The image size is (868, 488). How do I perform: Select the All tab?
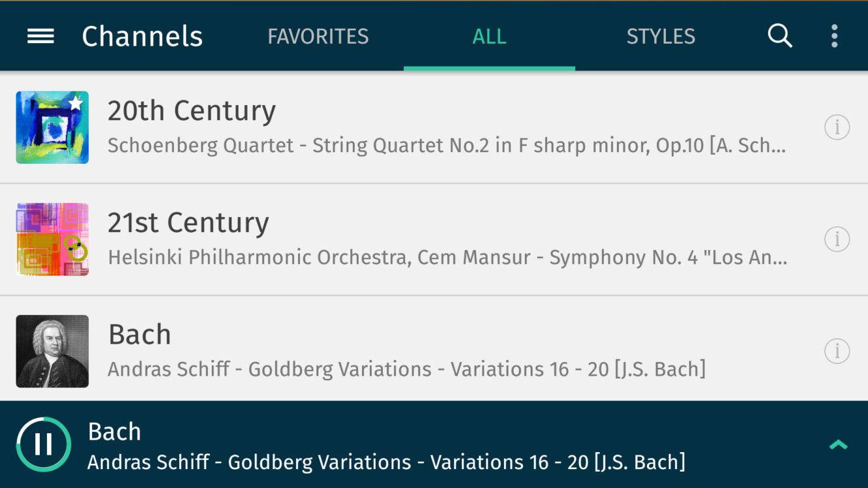coord(490,36)
